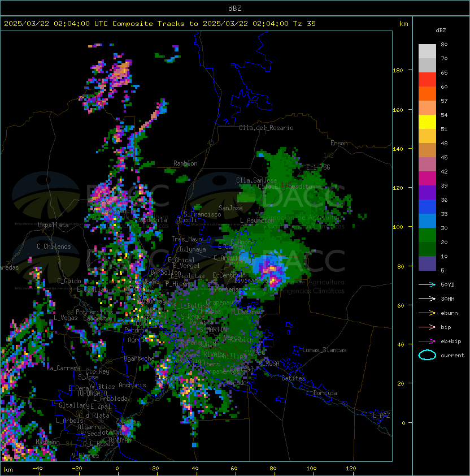The width and height of the screenshot is (470, 476).
Task: Click the Lomas_Blancas label
Action: pyautogui.click(x=324, y=350)
